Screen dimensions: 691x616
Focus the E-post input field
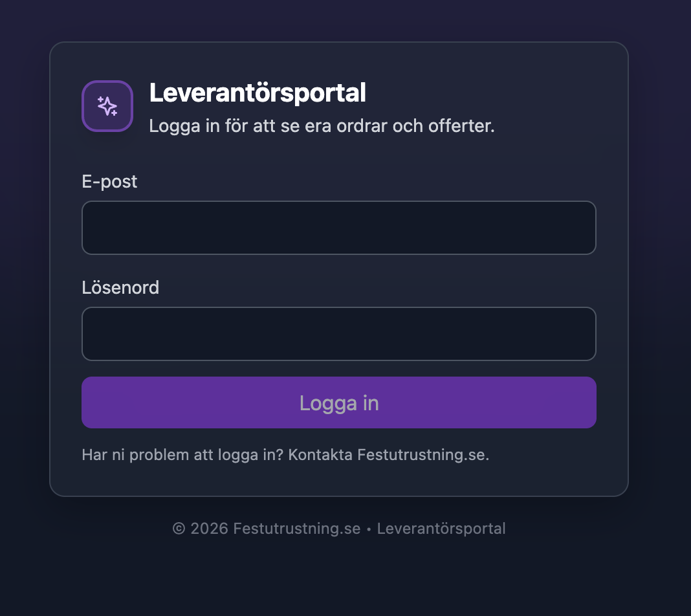pyautogui.click(x=338, y=228)
